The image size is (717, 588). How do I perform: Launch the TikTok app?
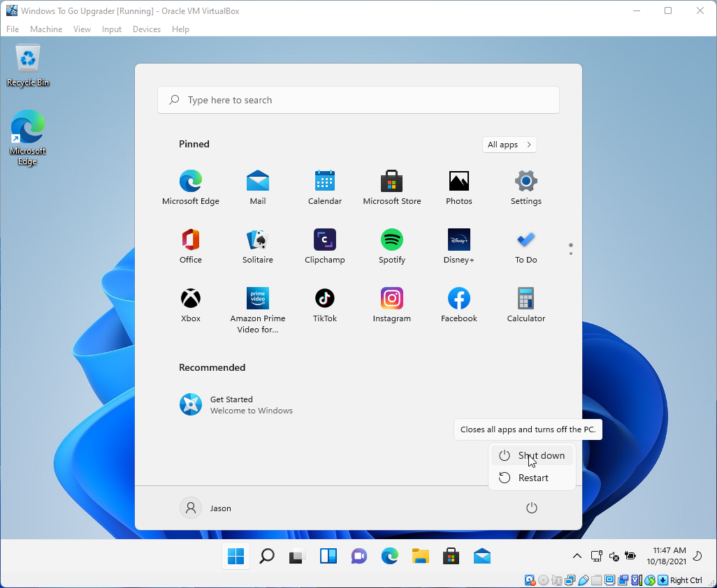pyautogui.click(x=325, y=304)
